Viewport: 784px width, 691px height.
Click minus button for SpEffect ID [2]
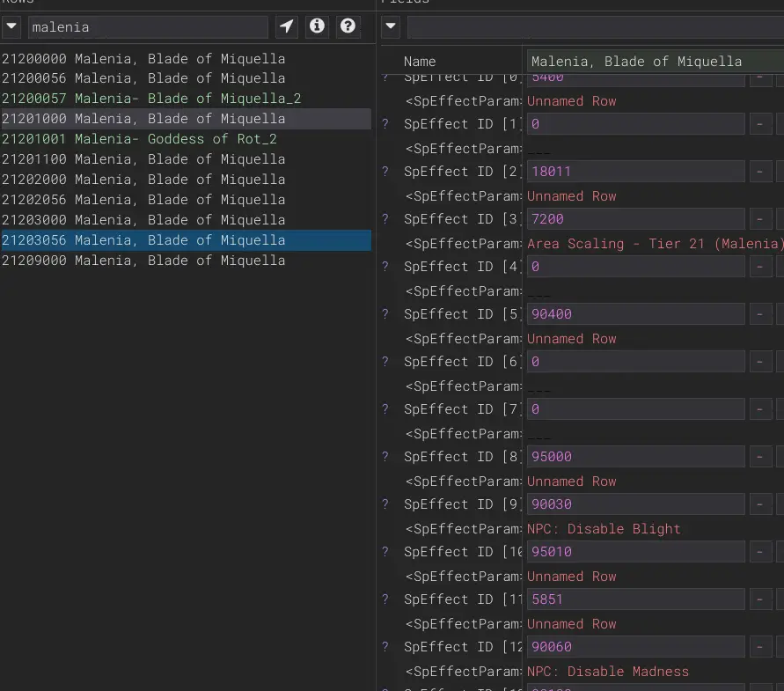[x=760, y=172]
